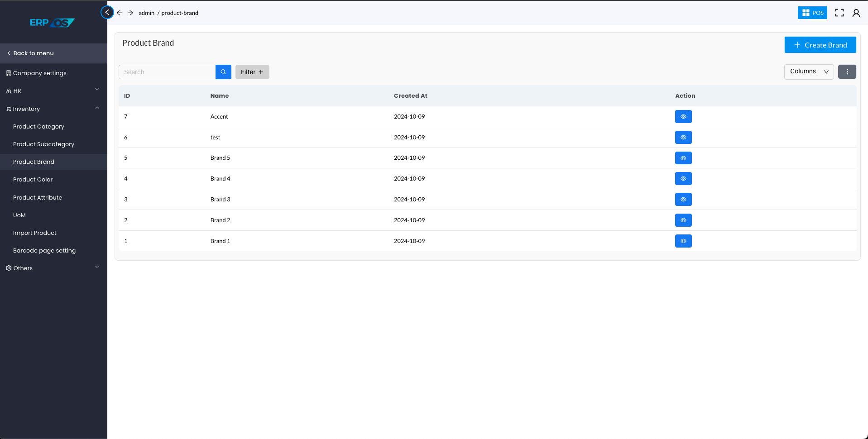
Task: View Brand 4 with the eye icon
Action: [683, 179]
